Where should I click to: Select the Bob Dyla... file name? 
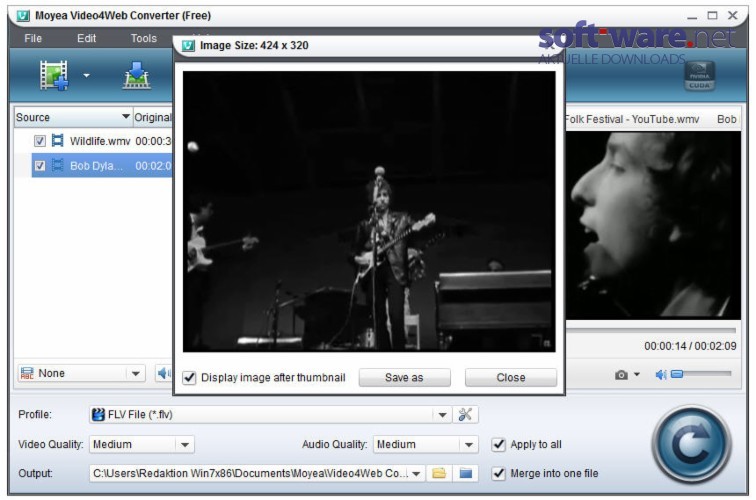point(96,165)
